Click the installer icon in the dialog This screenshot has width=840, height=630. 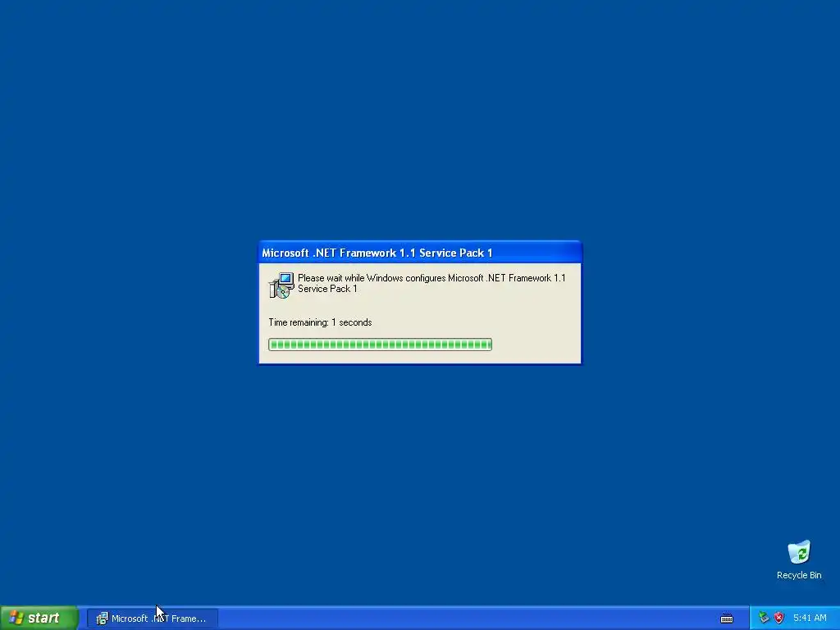281,285
